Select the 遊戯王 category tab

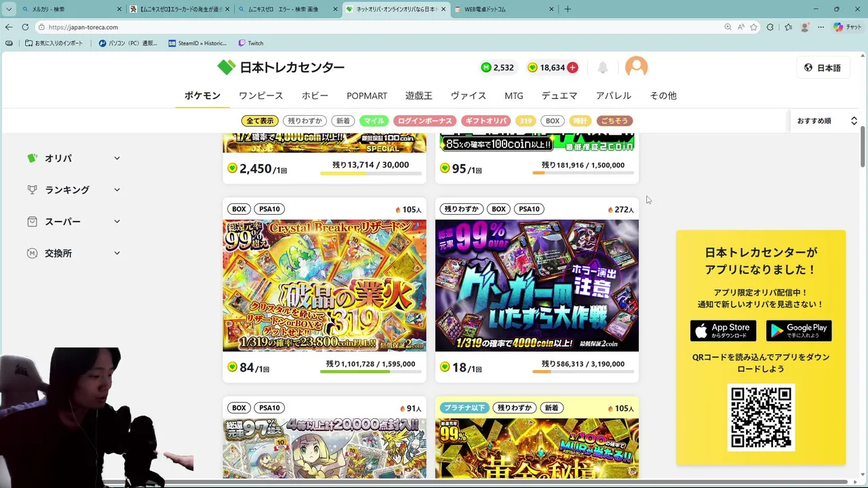(x=418, y=96)
